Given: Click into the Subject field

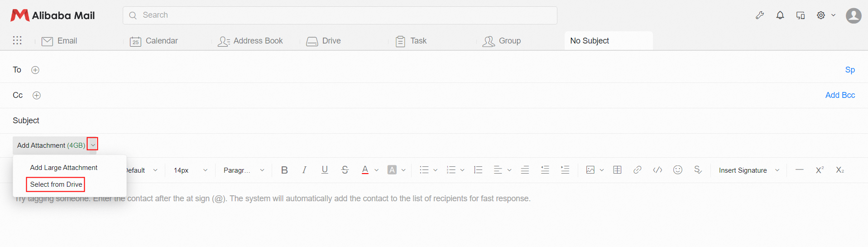Looking at the screenshot, I should 435,121.
